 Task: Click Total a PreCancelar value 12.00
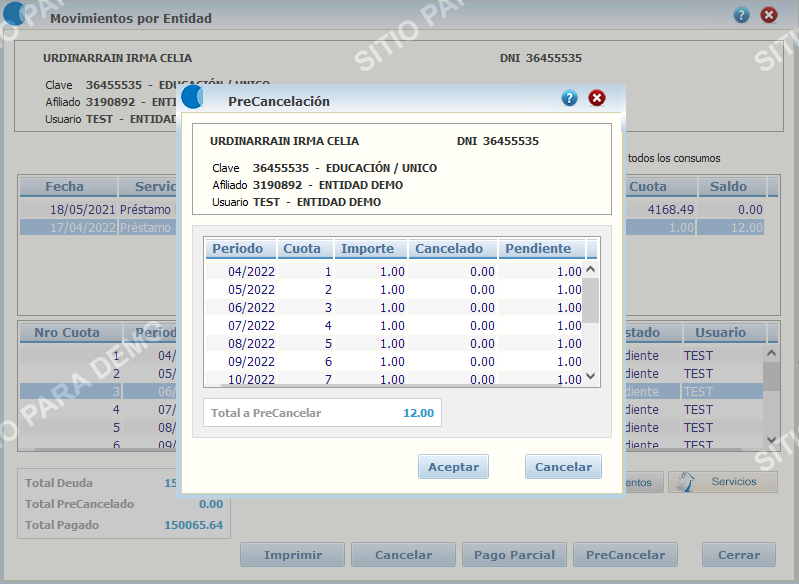[x=418, y=413]
